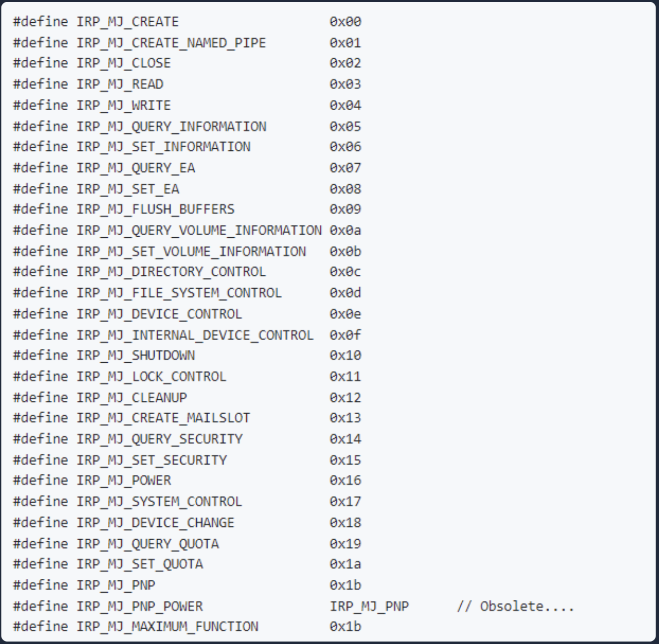This screenshot has height=644, width=659.
Task: Click the IRP_MJ_WRITE macro name
Action: [x=123, y=105]
